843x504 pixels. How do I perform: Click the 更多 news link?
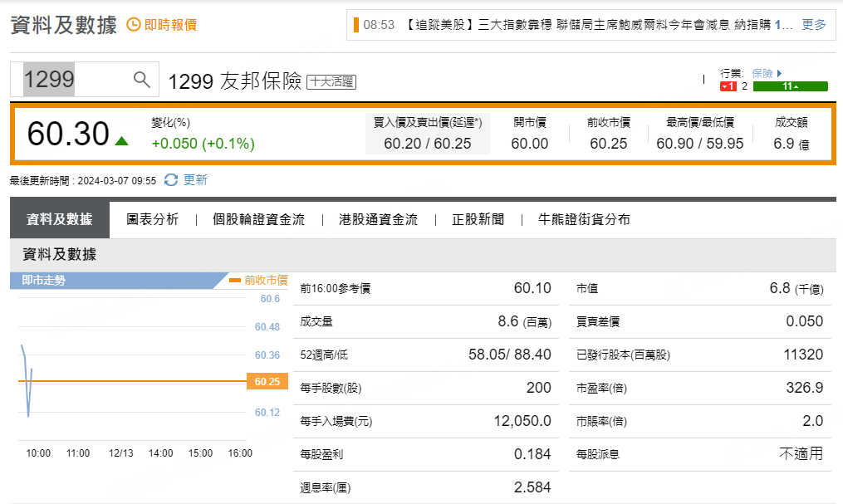click(813, 25)
